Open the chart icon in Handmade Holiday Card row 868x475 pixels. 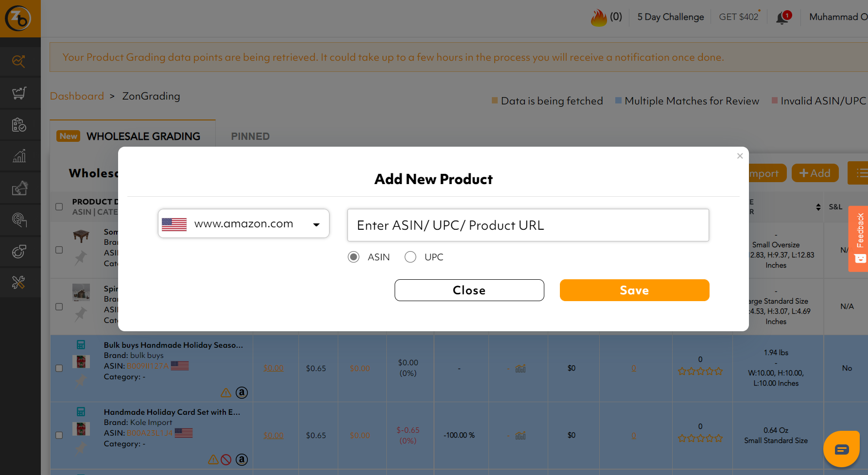pyautogui.click(x=521, y=436)
